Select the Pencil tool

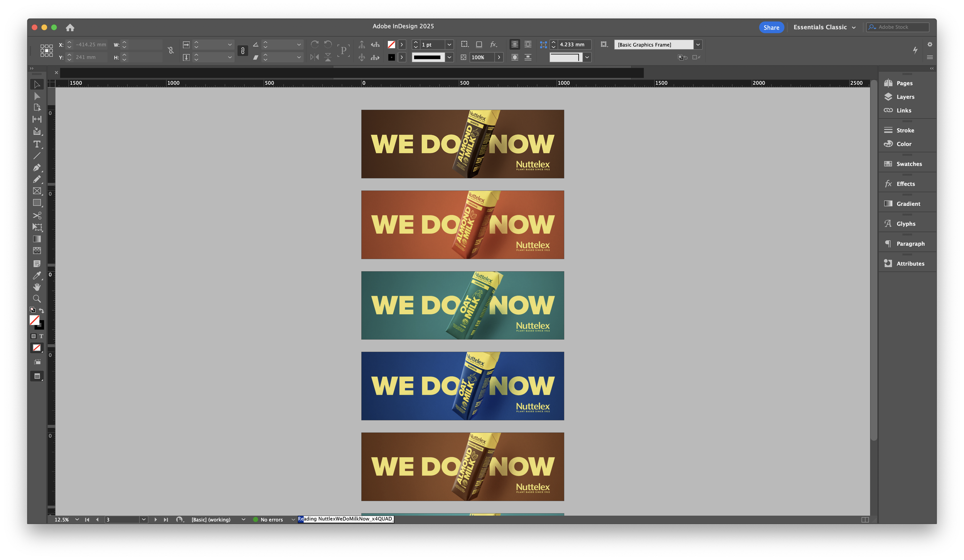(x=37, y=180)
